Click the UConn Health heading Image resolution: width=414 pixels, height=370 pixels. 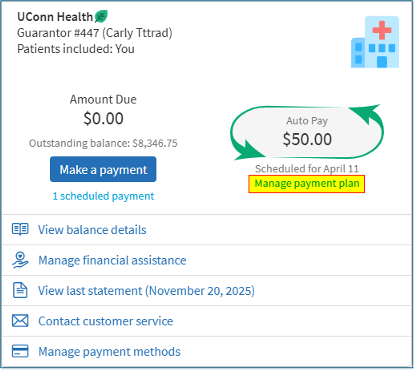pyautogui.click(x=55, y=17)
